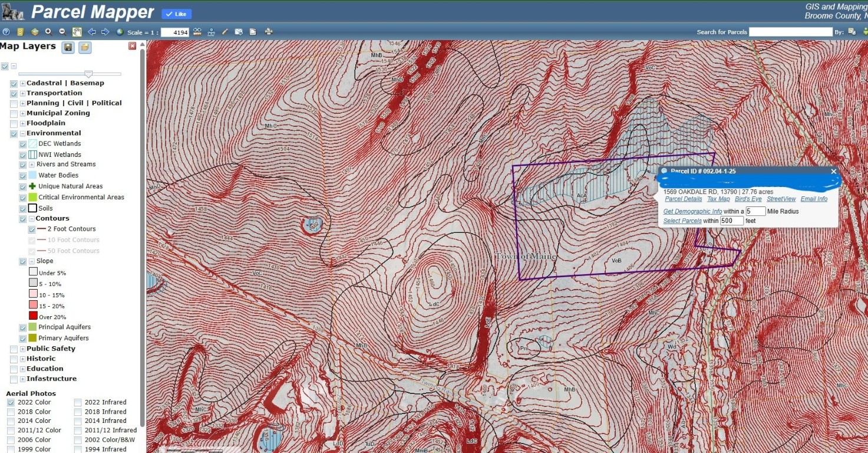Enable the Floodplain layer checkbox

(14, 123)
